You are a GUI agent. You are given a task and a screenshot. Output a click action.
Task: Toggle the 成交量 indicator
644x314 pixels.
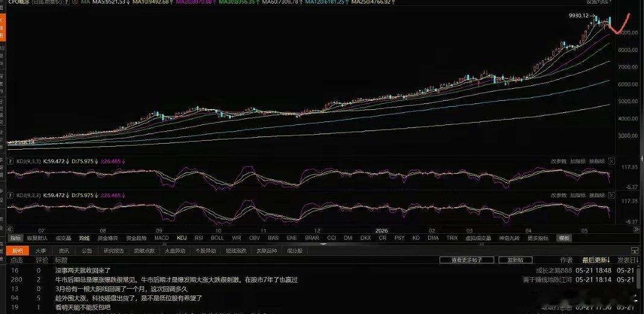[x=63, y=238]
